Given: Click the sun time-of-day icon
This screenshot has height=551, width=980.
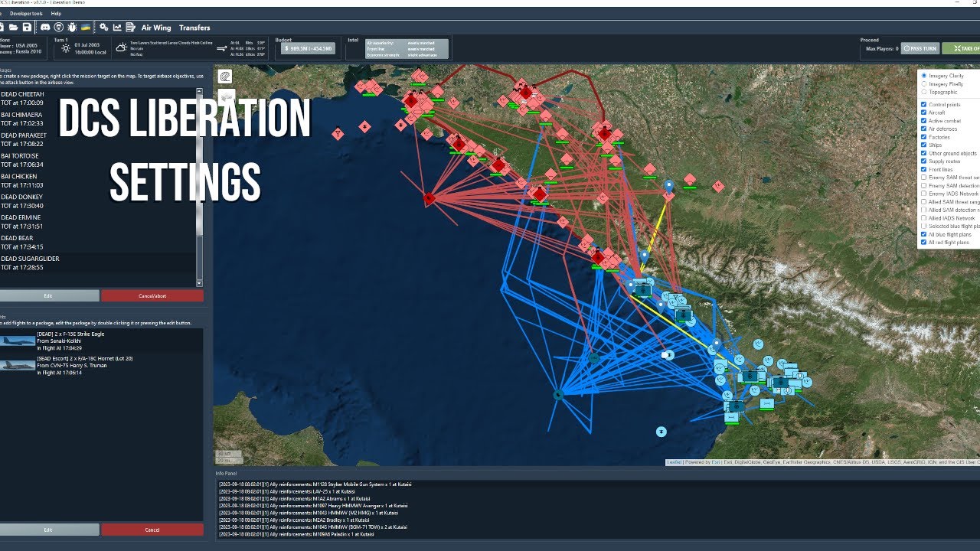Looking at the screenshot, I should 64,48.
